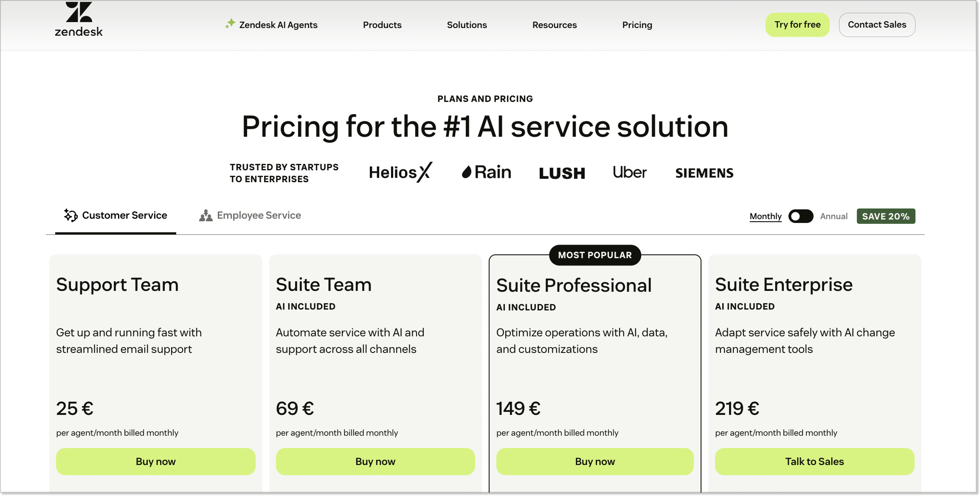
Task: Click Talk to Sales under Suite Enterprise
Action: (x=814, y=461)
